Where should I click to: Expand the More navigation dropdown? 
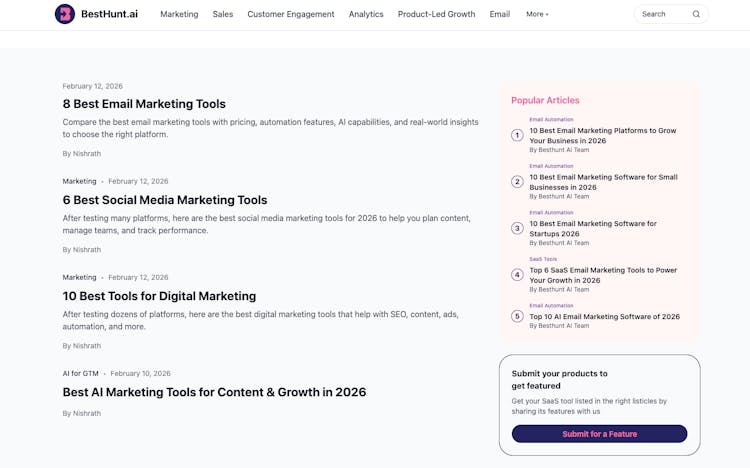coord(537,14)
